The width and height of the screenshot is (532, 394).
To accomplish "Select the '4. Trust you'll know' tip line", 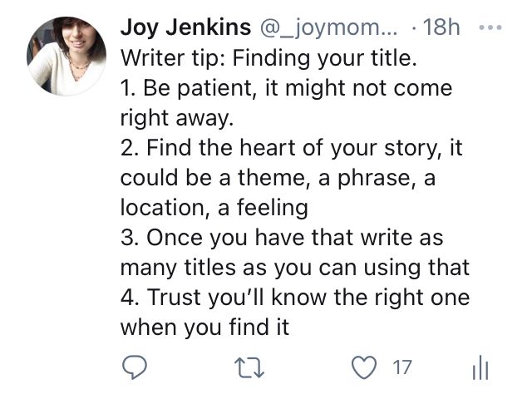I will 295,298.
